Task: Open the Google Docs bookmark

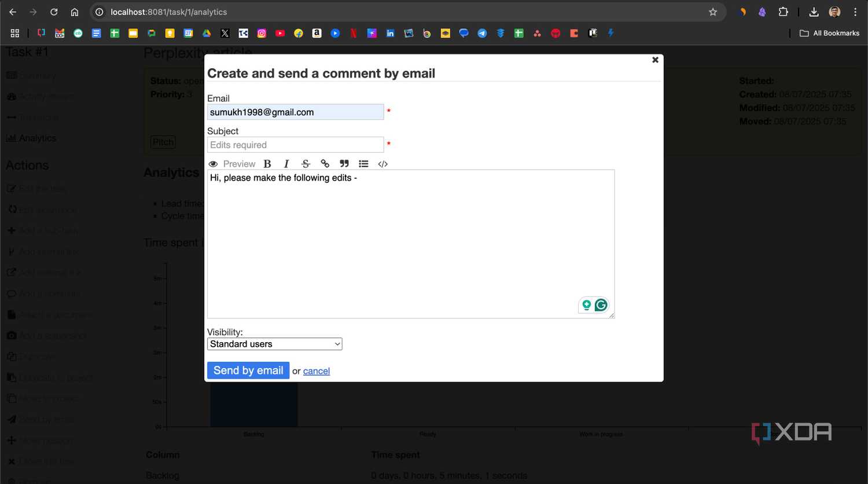Action: click(x=96, y=33)
